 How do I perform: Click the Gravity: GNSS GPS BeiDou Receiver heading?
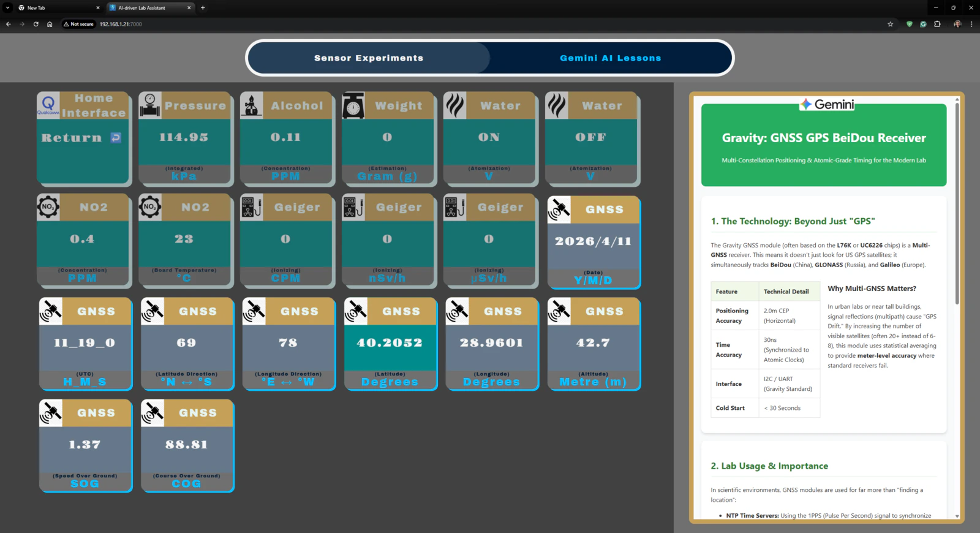click(x=824, y=138)
